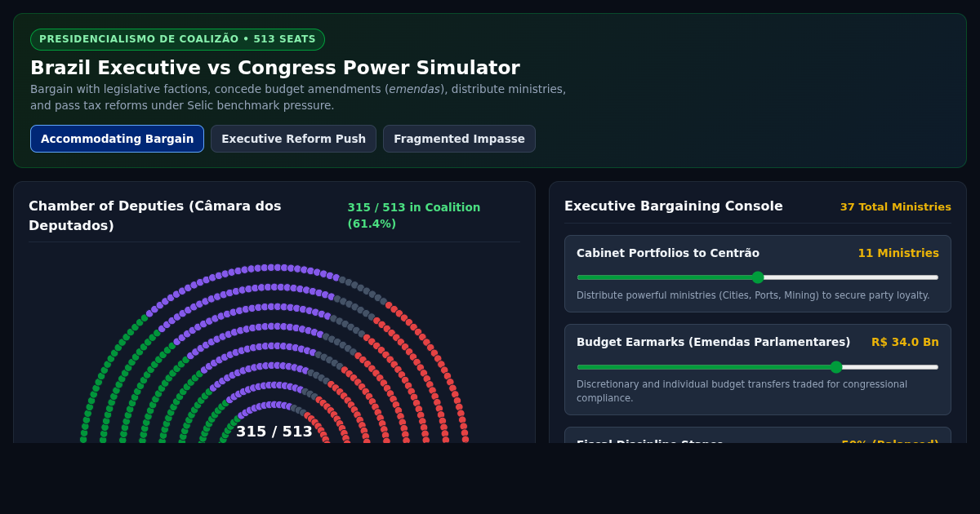Click the 'Cabinet Portfolios to Centrão' label
This screenshot has height=514, width=980.
pyautogui.click(x=668, y=253)
